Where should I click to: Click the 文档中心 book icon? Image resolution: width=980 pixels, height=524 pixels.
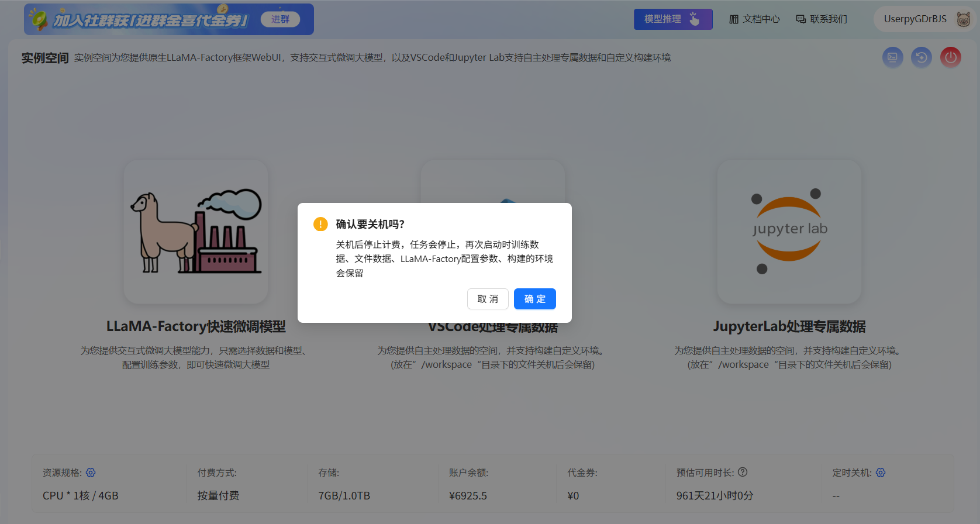(x=734, y=19)
